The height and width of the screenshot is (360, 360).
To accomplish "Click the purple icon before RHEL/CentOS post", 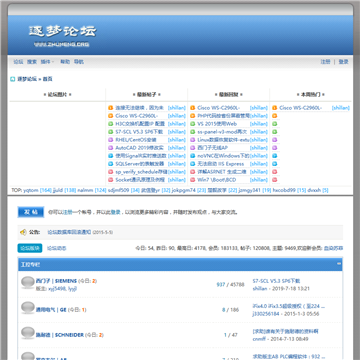I will pyautogui.click(x=111, y=140).
